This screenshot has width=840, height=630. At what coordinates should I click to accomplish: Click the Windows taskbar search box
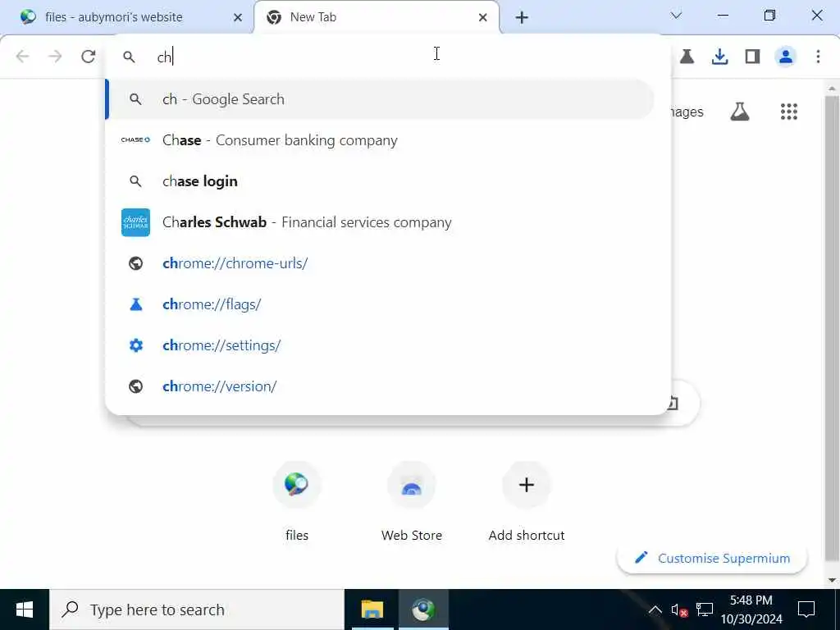coord(197,609)
